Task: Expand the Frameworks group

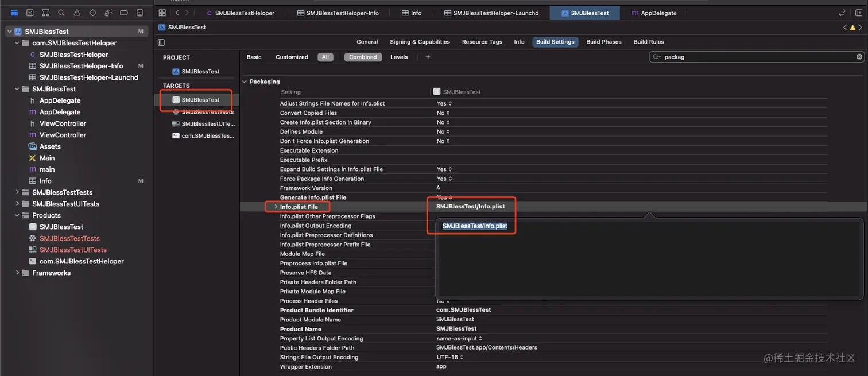Action: [x=17, y=273]
